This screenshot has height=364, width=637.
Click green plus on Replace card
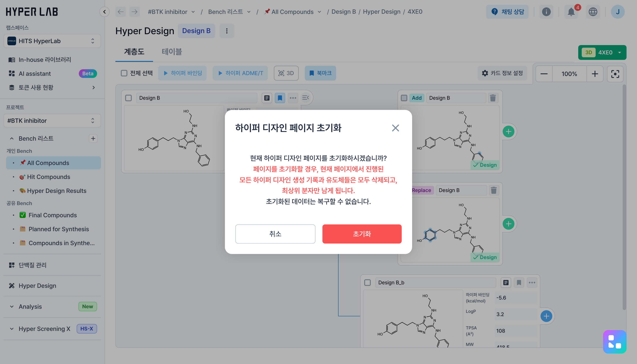(x=508, y=224)
